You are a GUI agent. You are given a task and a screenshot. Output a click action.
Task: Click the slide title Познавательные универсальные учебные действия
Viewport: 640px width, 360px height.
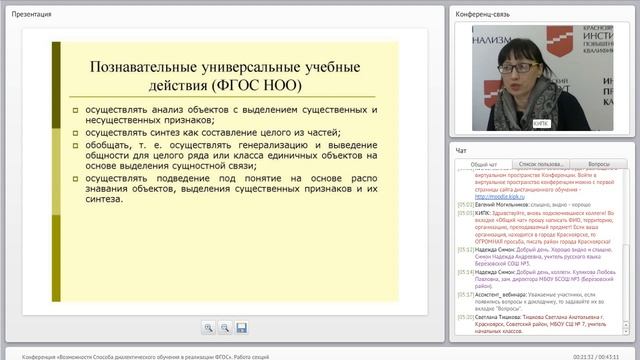coord(225,76)
